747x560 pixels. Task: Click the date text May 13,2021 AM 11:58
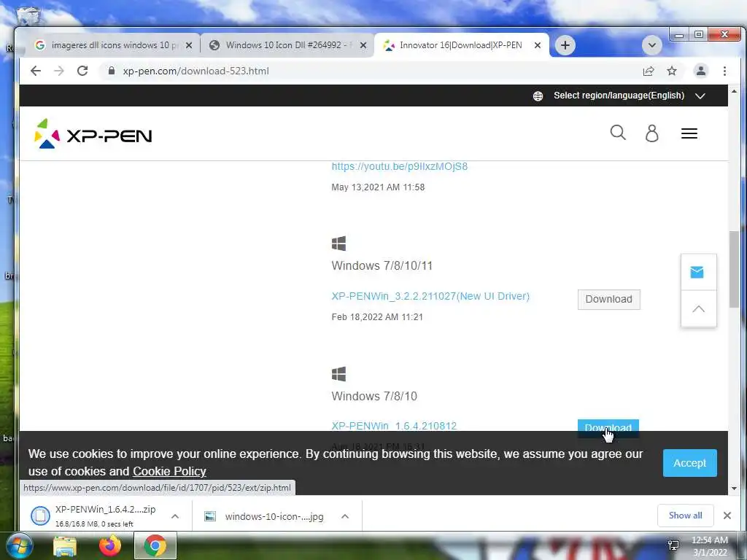pos(378,187)
